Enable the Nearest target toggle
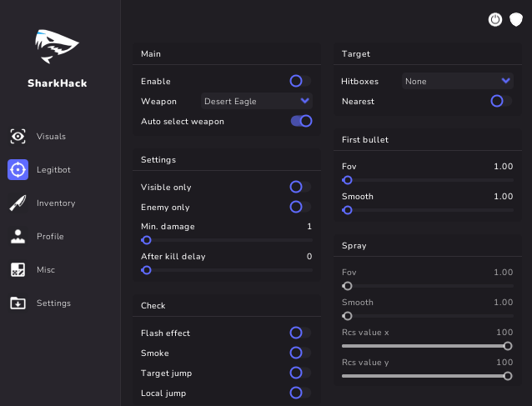Screen dimensions: 532x406 (501, 101)
